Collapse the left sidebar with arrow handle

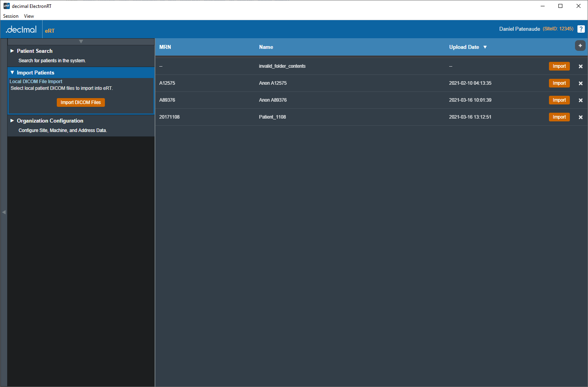pos(4,212)
